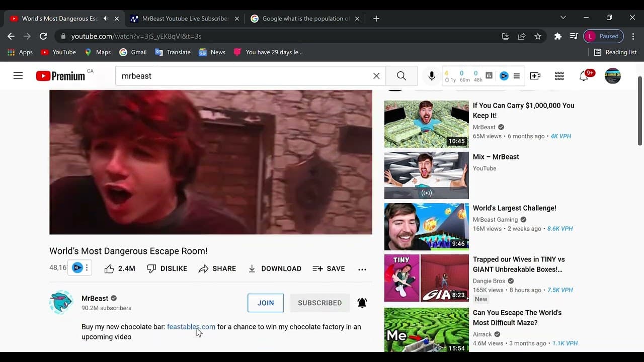Screen dimensions: 644x362
Task: Open Chrome three-dot menu
Action: [x=632, y=36]
